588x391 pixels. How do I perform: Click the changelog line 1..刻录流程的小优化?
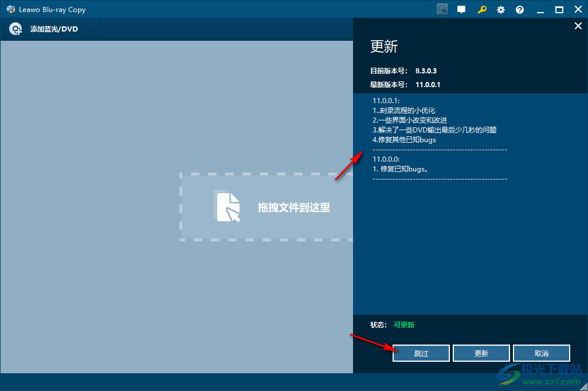(404, 110)
